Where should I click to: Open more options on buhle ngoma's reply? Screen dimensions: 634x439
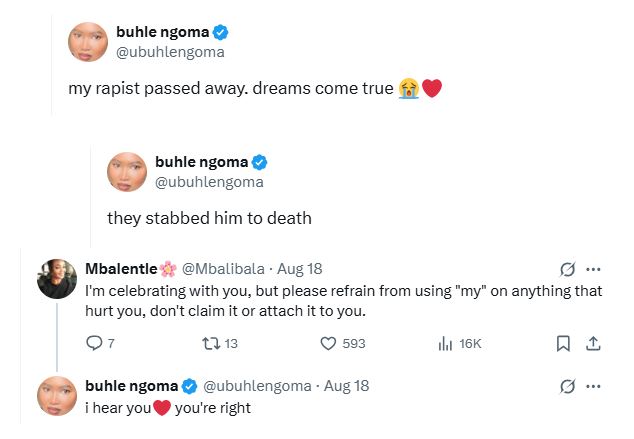[593, 386]
